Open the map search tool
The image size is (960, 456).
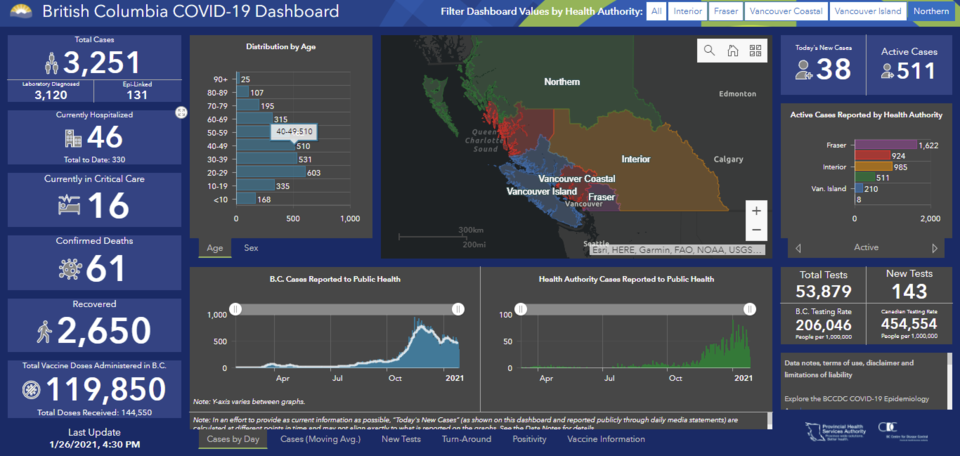pos(710,51)
